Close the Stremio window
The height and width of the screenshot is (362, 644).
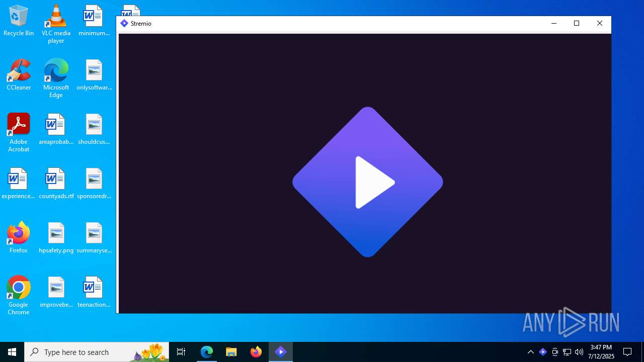[x=600, y=24]
